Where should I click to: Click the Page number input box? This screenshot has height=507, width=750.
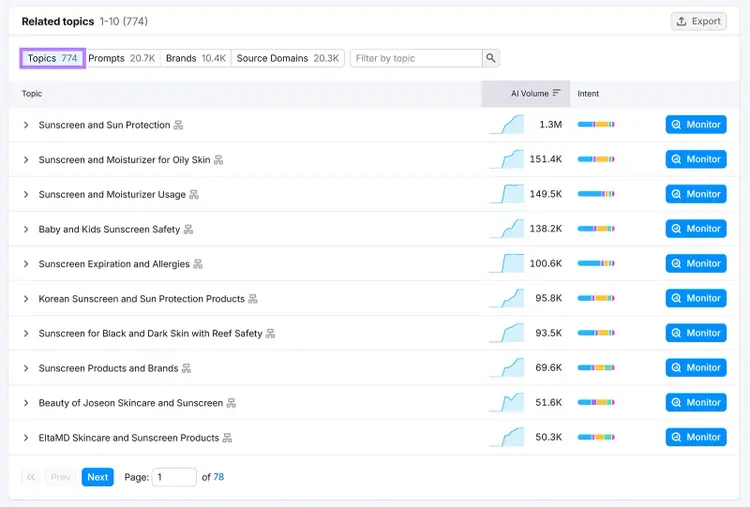pos(174,477)
